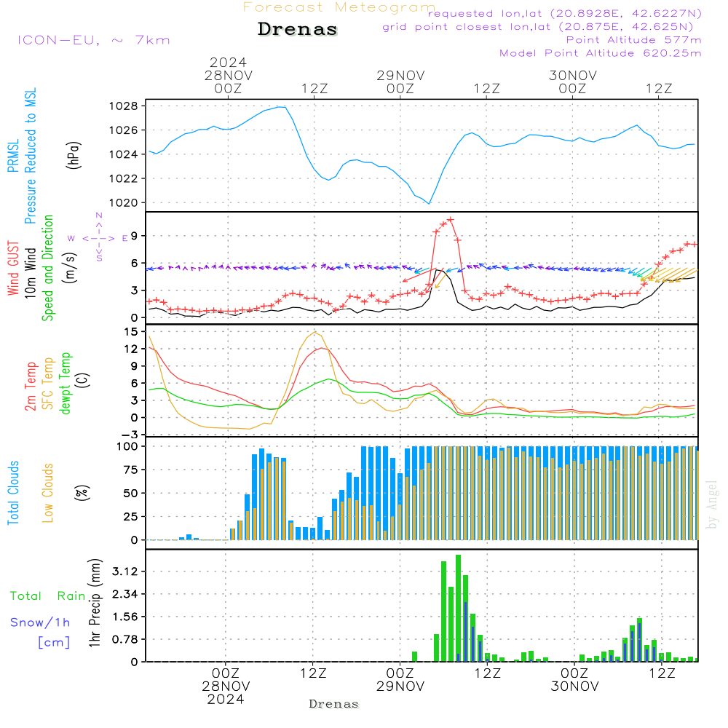Click the 'Total Clouds' axis label
Screen dimensions: 728x728
tap(13, 493)
